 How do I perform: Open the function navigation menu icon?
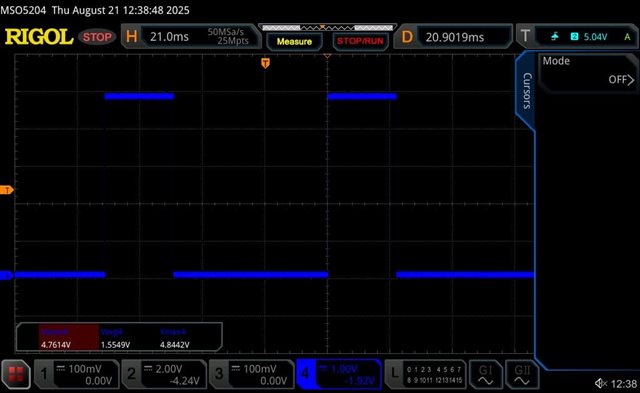(x=16, y=374)
